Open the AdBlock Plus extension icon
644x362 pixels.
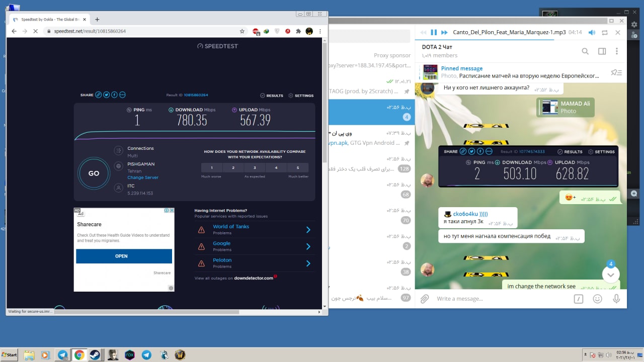click(256, 31)
